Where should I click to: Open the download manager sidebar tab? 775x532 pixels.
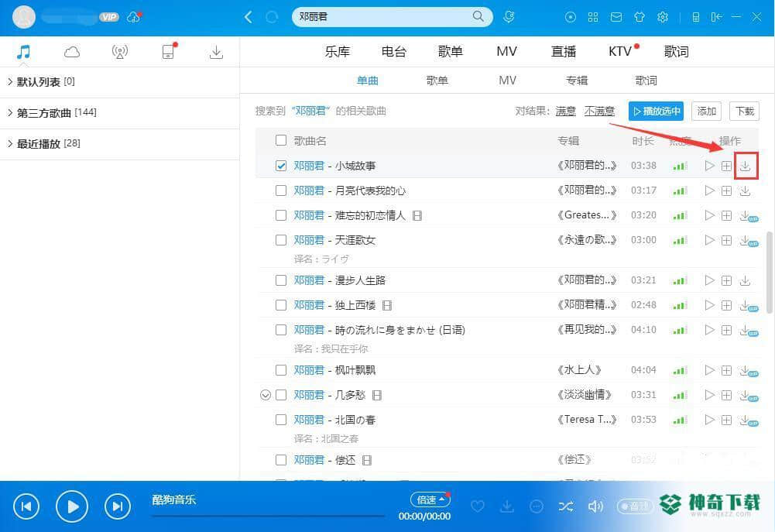click(x=216, y=52)
